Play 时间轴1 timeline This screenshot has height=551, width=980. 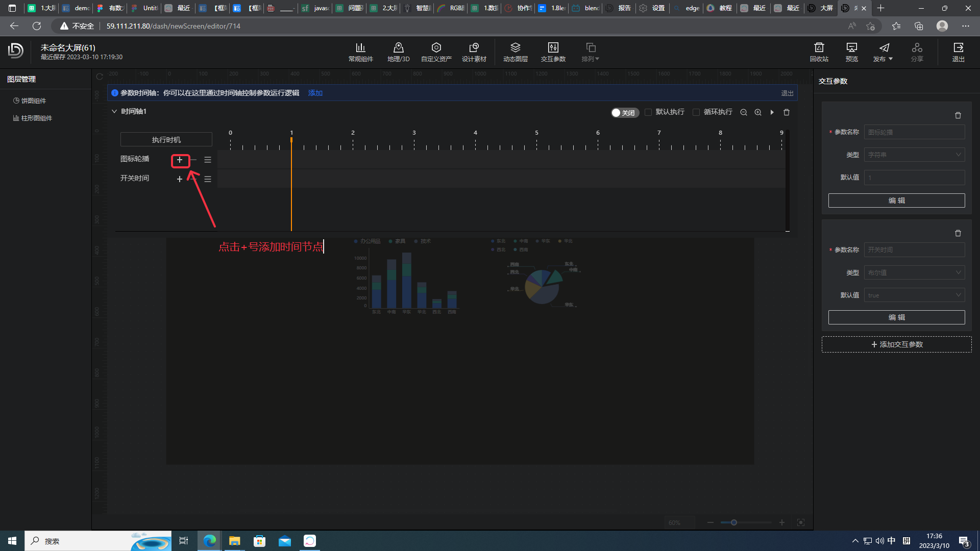(x=772, y=112)
